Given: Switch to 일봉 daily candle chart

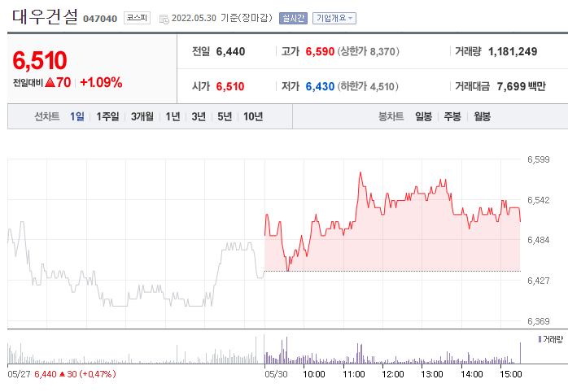Looking at the screenshot, I should click(423, 116).
